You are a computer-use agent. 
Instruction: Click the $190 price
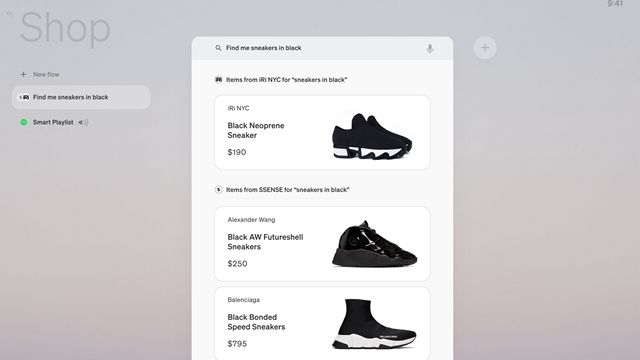237,152
